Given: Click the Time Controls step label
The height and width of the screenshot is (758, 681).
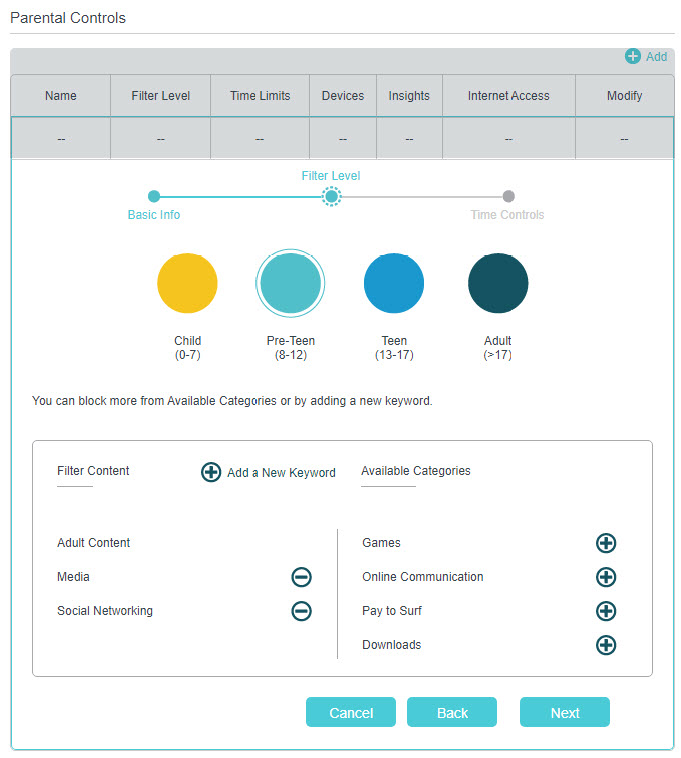Looking at the screenshot, I should coord(507,215).
